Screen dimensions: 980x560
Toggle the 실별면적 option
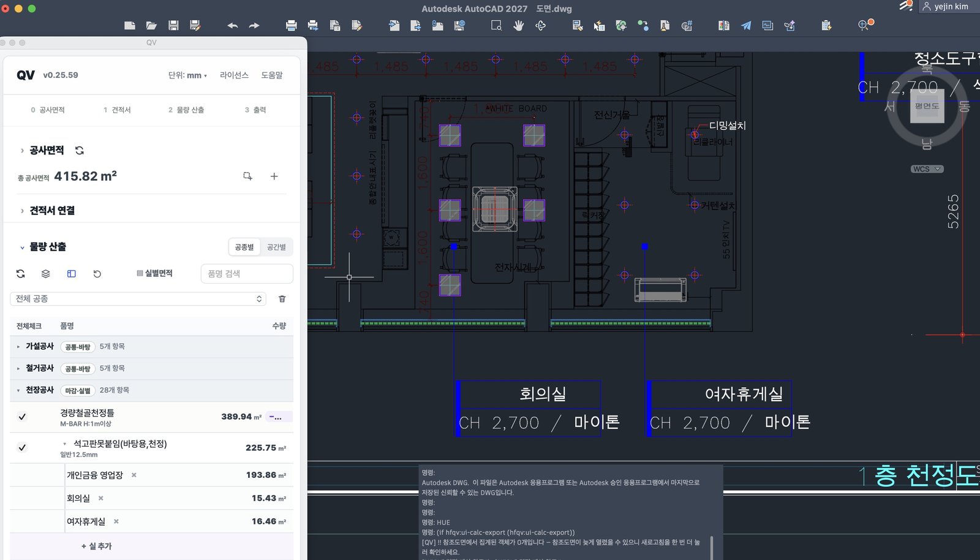154,273
